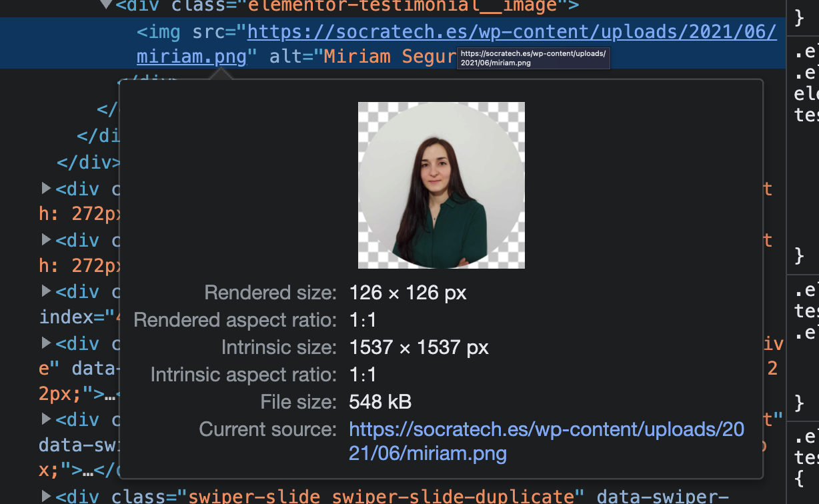Click the Intrinsic aspect ratio: label
The width and height of the screenshot is (819, 504).
pos(244,375)
